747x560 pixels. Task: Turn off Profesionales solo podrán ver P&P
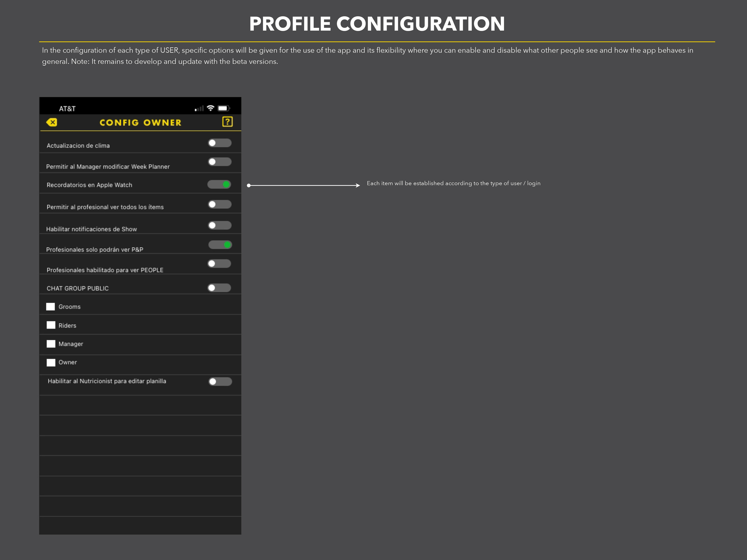tap(220, 244)
